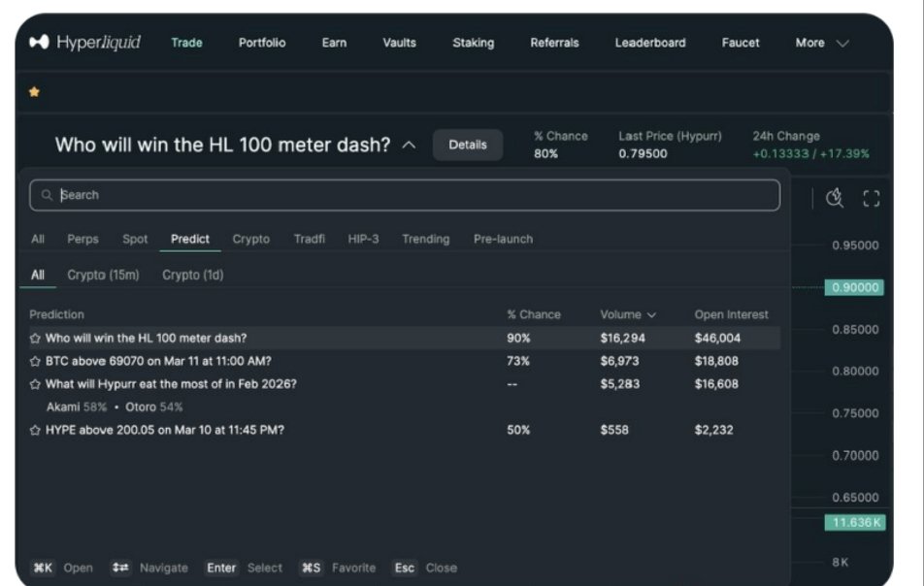Favorite the Hypurr eat the most prediction
Viewport: 924px width, 586px height.
35,384
